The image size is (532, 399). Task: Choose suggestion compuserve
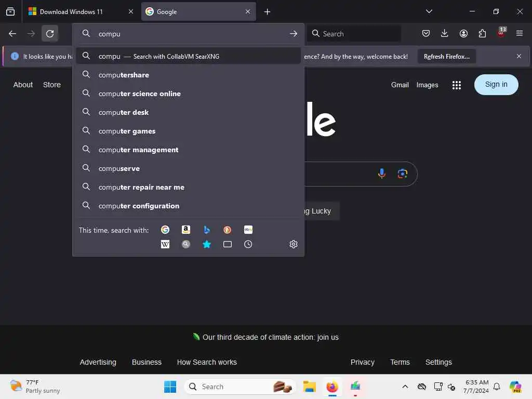pyautogui.click(x=188, y=168)
